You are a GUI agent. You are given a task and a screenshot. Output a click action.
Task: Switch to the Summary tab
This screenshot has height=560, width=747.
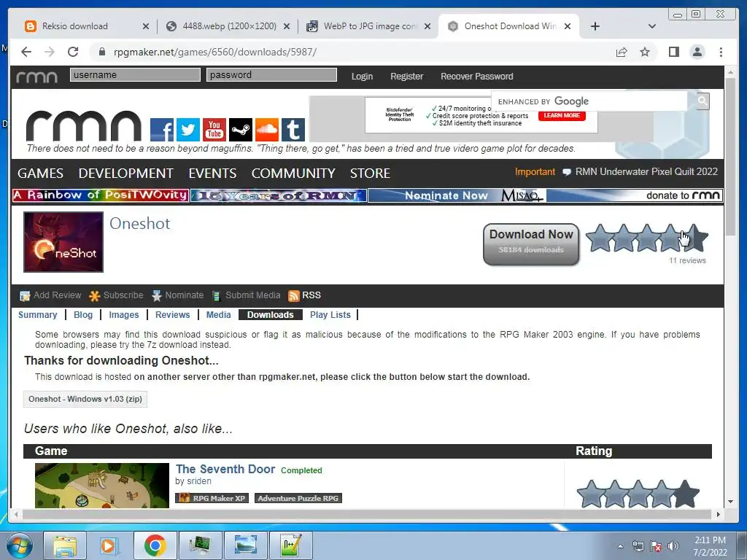pyautogui.click(x=38, y=315)
